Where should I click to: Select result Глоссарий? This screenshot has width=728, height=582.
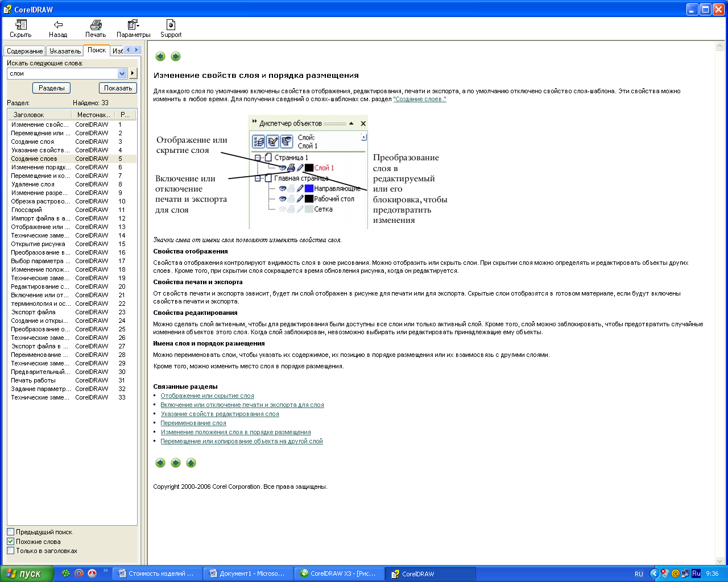[x=72, y=210]
